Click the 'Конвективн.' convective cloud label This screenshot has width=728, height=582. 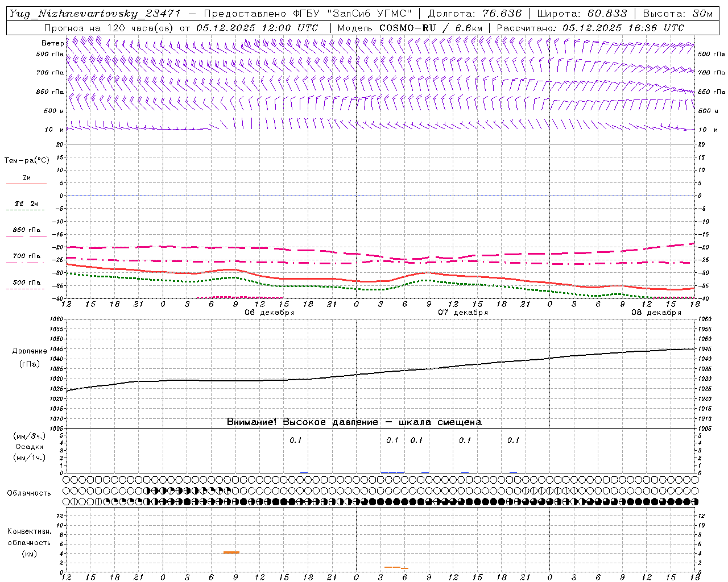point(29,531)
